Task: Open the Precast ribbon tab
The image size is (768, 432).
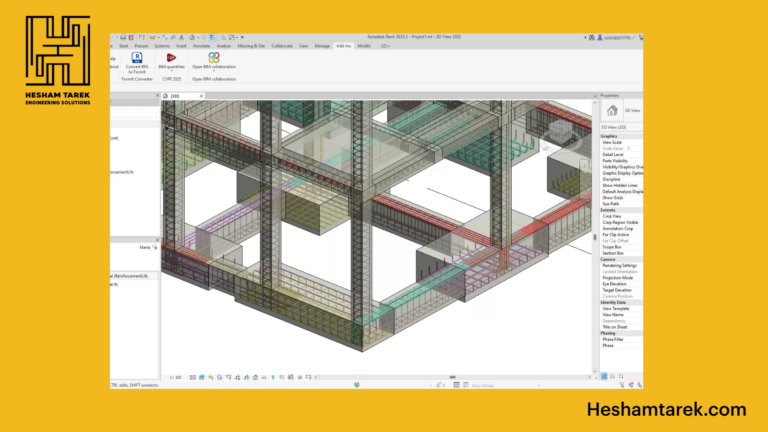Action: (141, 46)
